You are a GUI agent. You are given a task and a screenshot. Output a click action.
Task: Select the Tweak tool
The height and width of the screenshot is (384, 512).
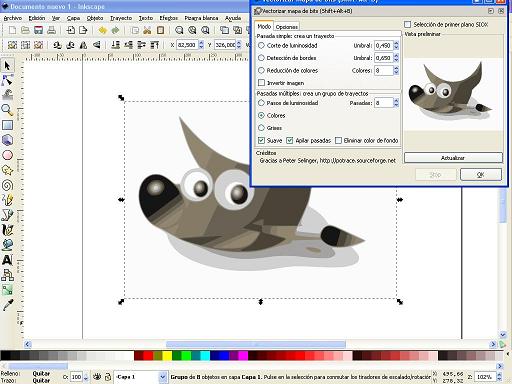(7, 95)
